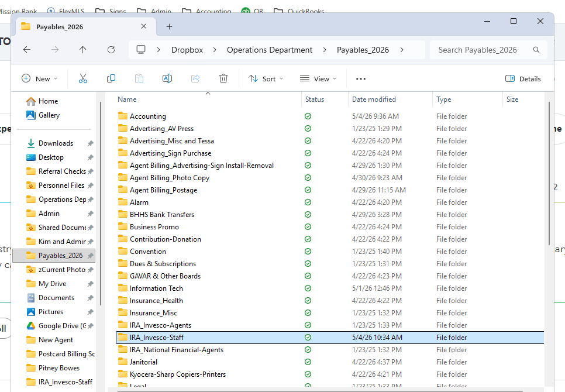Click Gallery icon in navigation pane

pyautogui.click(x=31, y=115)
